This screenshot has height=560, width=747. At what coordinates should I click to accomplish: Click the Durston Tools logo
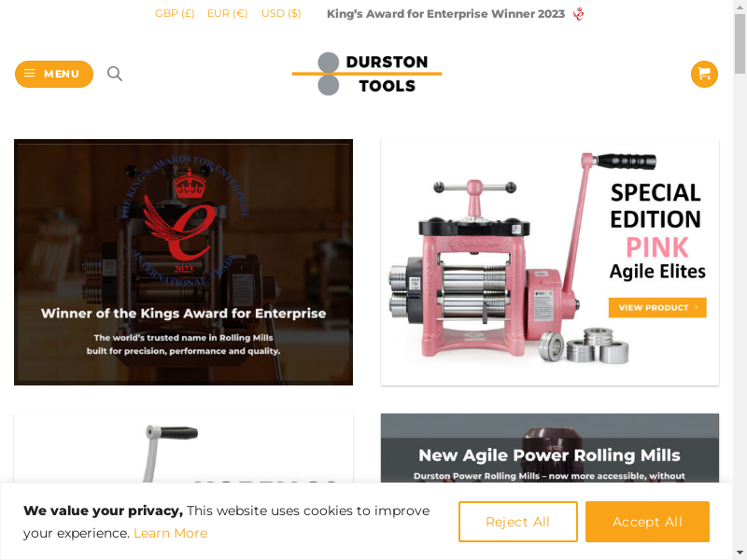click(367, 74)
